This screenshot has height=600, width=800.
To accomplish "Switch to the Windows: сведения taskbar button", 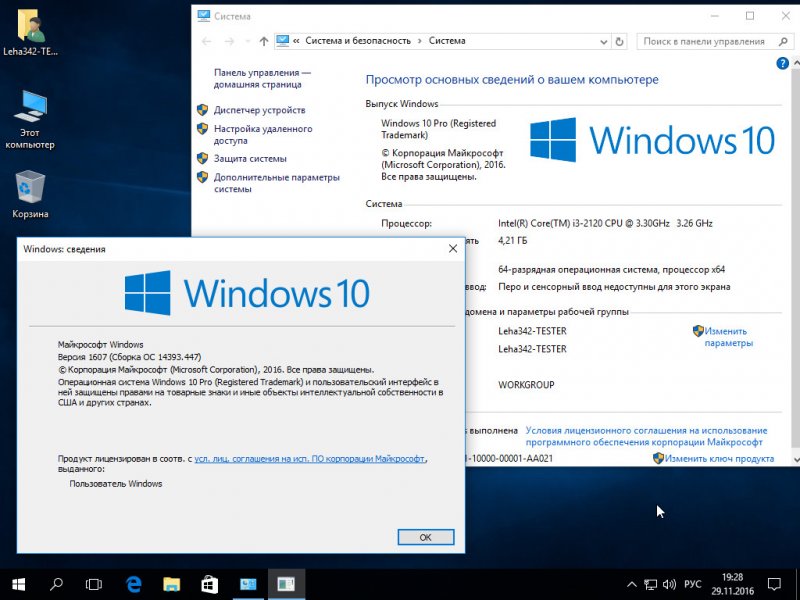I will pyautogui.click(x=286, y=584).
